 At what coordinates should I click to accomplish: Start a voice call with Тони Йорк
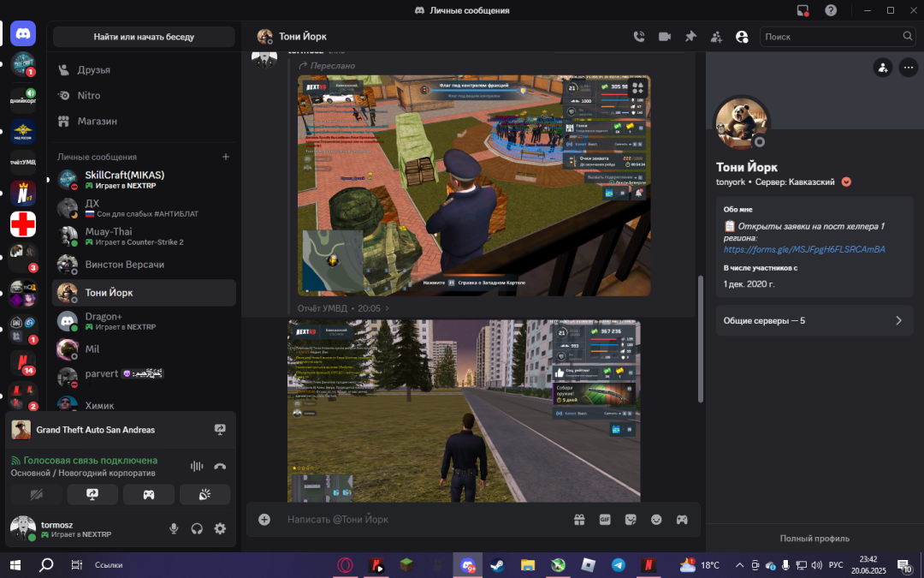(x=638, y=37)
